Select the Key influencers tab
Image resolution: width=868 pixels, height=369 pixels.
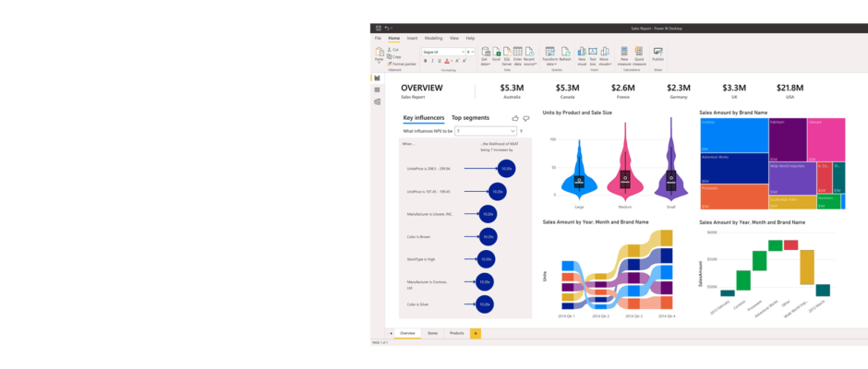(424, 118)
